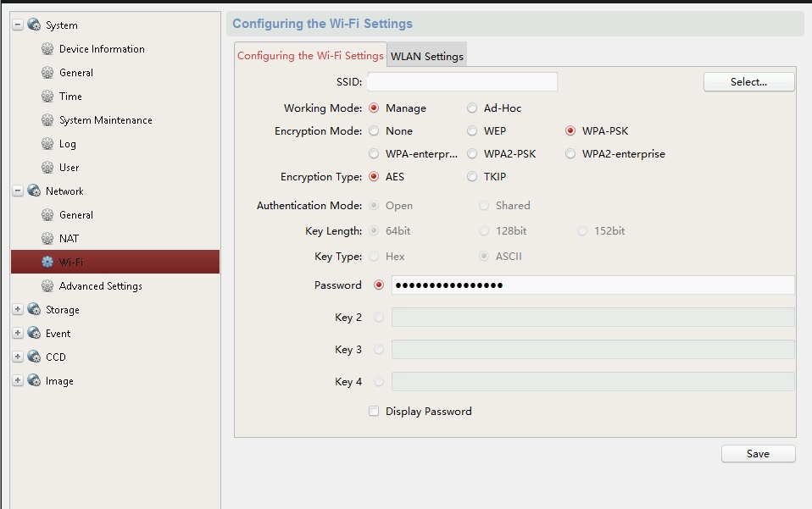Switch to the WLAN Settings tab
This screenshot has height=509, width=812.
(426, 57)
